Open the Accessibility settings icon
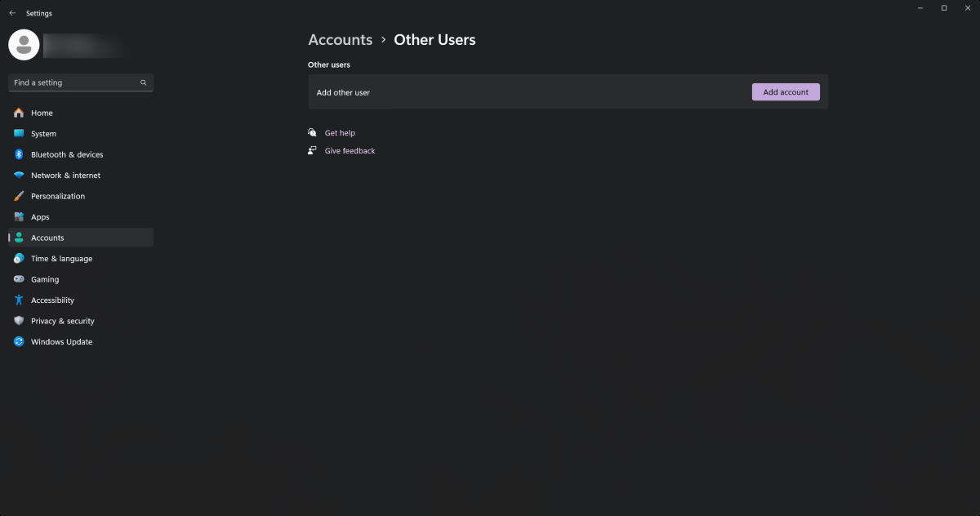Screen dimensions: 980x516 18,300
